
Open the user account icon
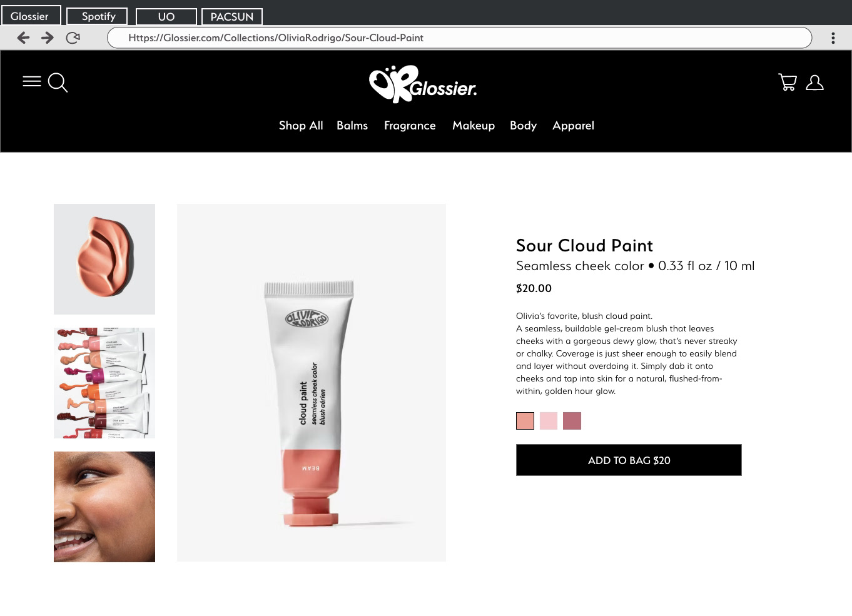814,83
